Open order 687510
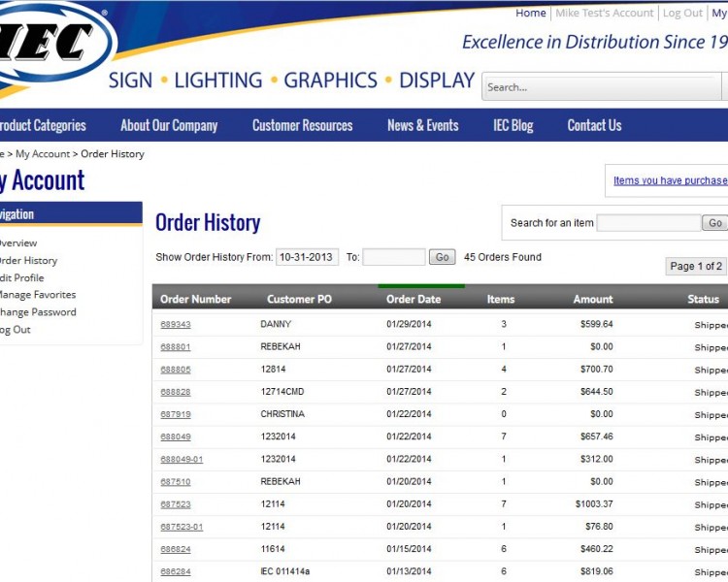Image resolution: width=728 pixels, height=582 pixels. 176,482
